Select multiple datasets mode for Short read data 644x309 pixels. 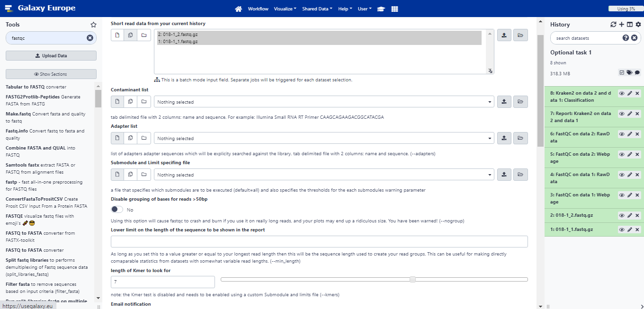[131, 35]
